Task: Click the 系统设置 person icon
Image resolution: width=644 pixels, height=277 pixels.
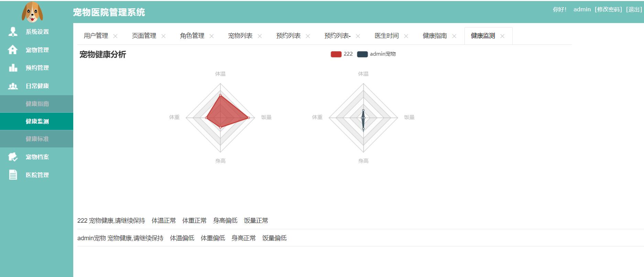Action: tap(13, 32)
